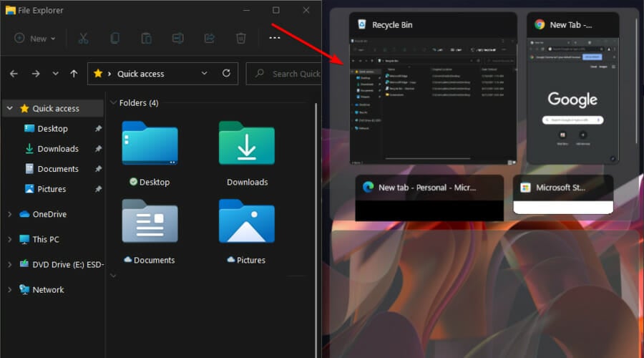Click the File Explorer title bar icon
The width and height of the screenshot is (644, 358).
tap(10, 10)
